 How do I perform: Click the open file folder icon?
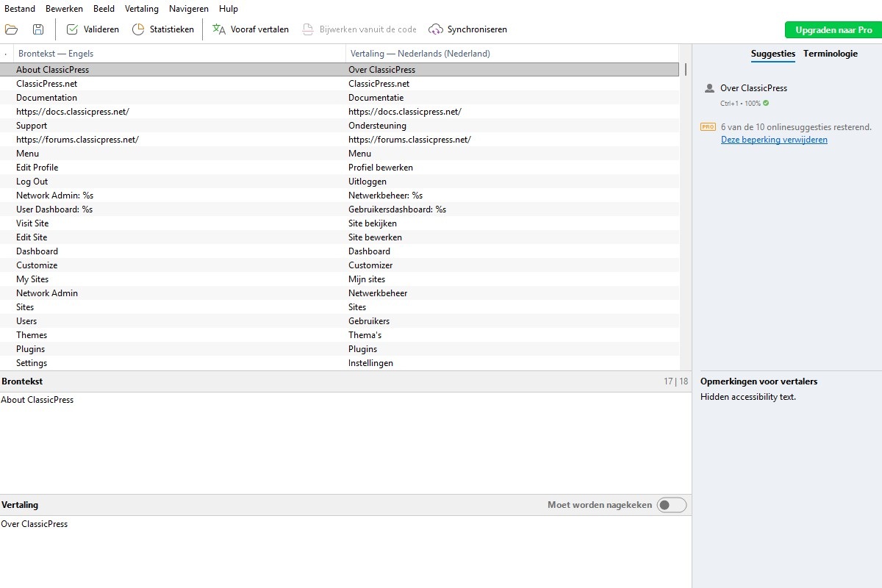[x=11, y=29]
